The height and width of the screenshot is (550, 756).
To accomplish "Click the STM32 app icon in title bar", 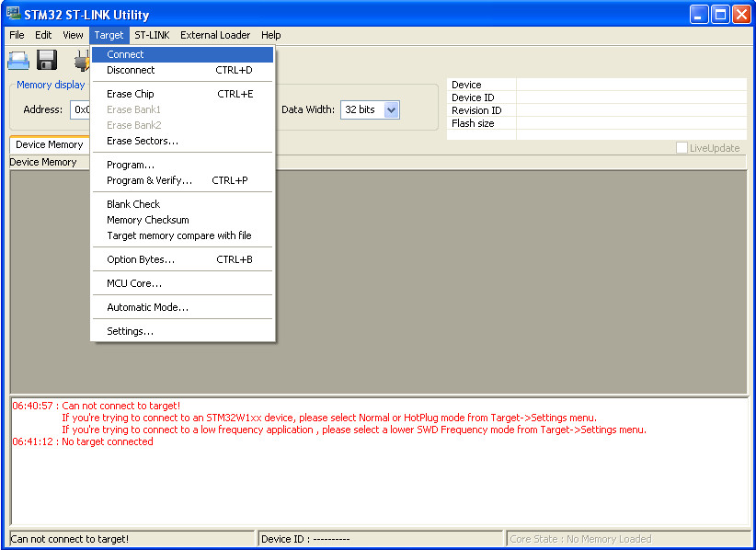I will [x=14, y=14].
